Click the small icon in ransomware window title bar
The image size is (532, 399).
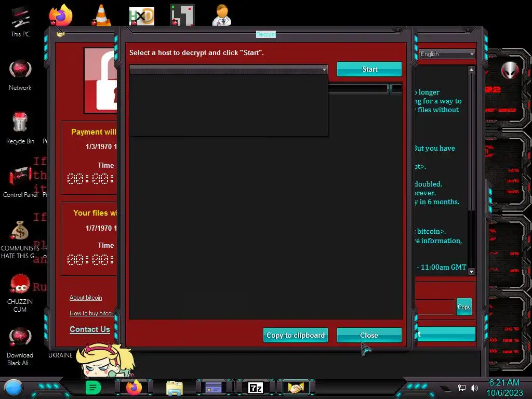pos(60,34)
